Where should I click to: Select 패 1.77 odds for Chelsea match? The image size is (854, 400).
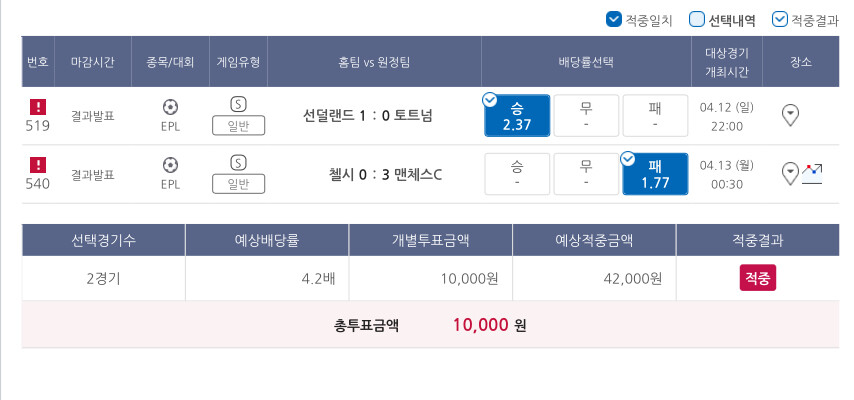pos(655,174)
